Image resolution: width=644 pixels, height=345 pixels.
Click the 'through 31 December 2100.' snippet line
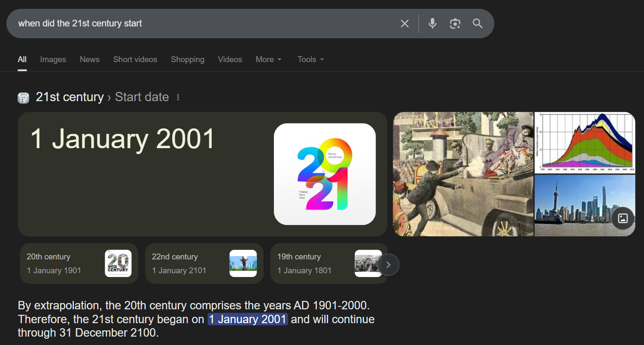[x=88, y=333]
